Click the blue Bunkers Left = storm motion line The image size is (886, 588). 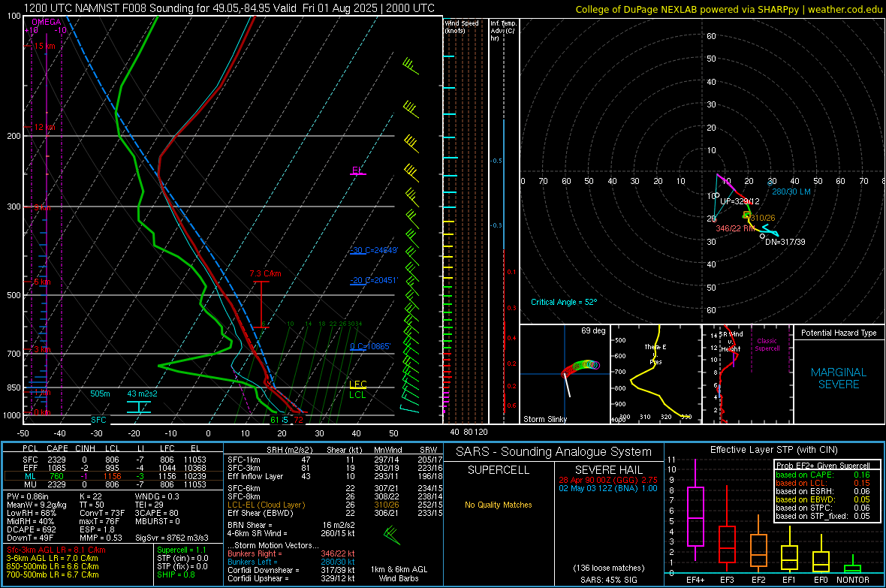(x=291, y=562)
